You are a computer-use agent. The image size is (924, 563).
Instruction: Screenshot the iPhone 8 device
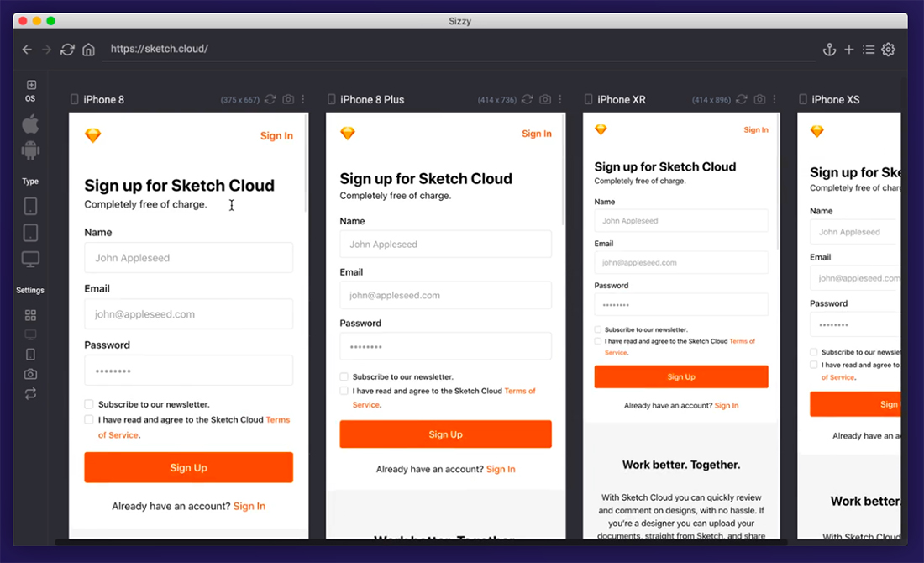click(x=288, y=100)
